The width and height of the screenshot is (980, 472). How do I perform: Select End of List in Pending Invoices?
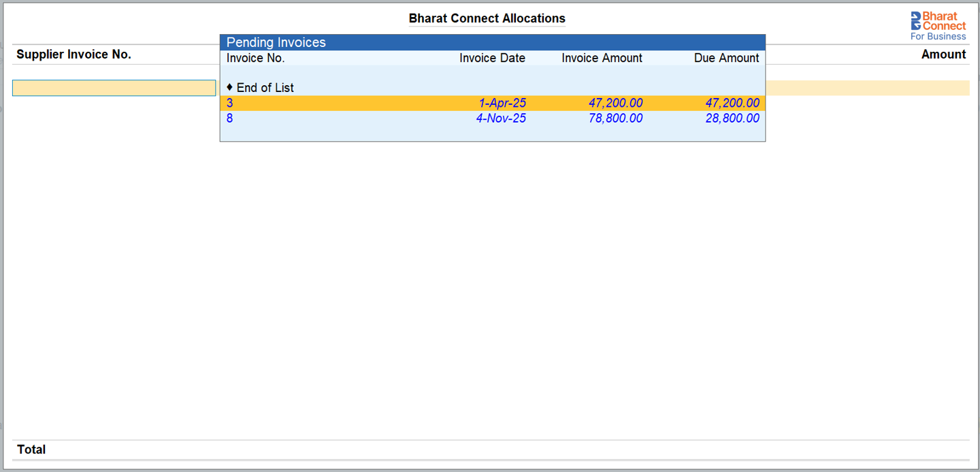click(x=265, y=88)
